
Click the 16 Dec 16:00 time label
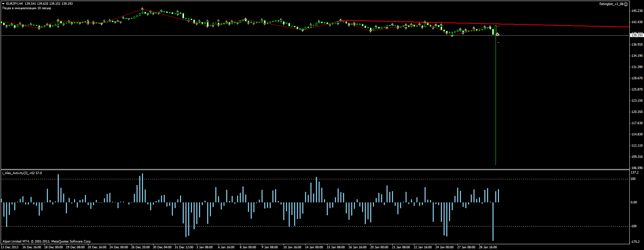pos(32,247)
